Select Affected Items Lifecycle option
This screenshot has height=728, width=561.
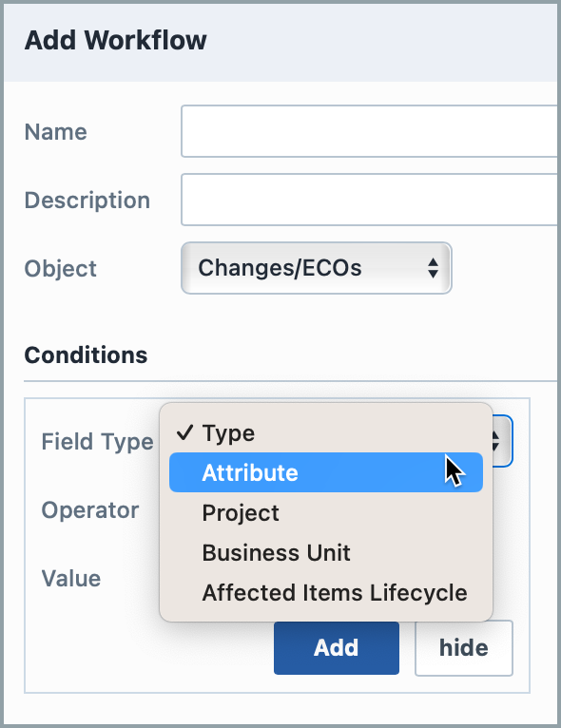[326, 592]
